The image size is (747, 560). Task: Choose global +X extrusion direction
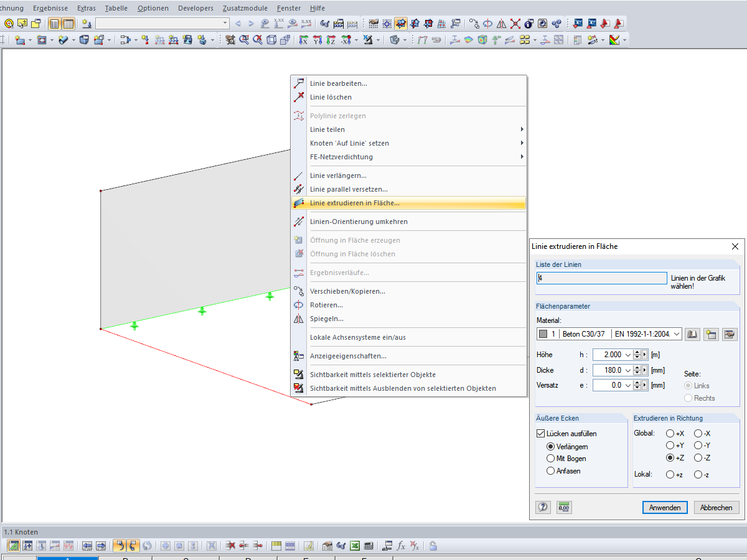pyautogui.click(x=670, y=433)
